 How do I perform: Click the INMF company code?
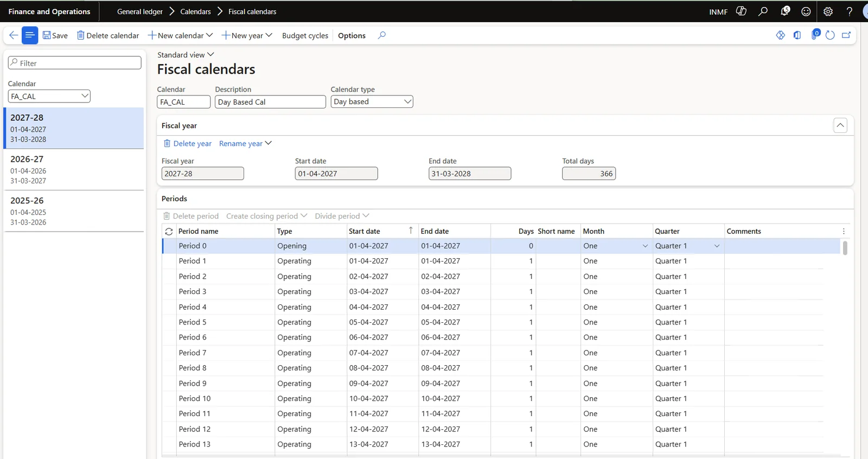(x=718, y=11)
